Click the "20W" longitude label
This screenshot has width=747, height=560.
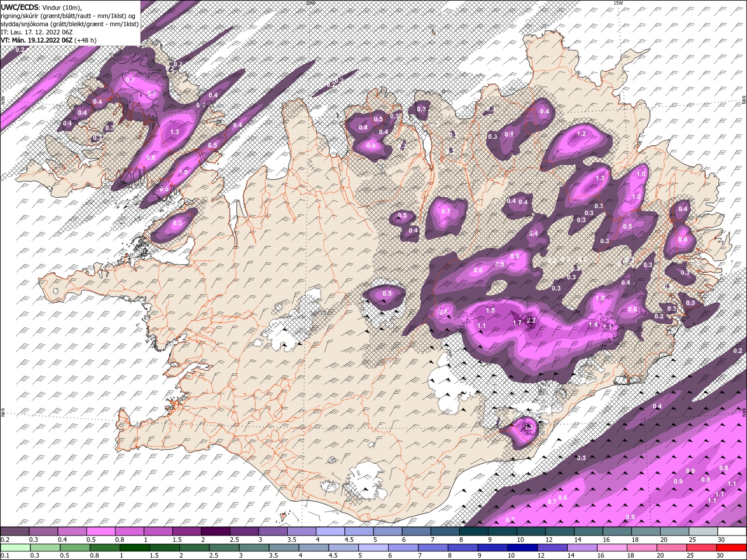click(x=310, y=2)
